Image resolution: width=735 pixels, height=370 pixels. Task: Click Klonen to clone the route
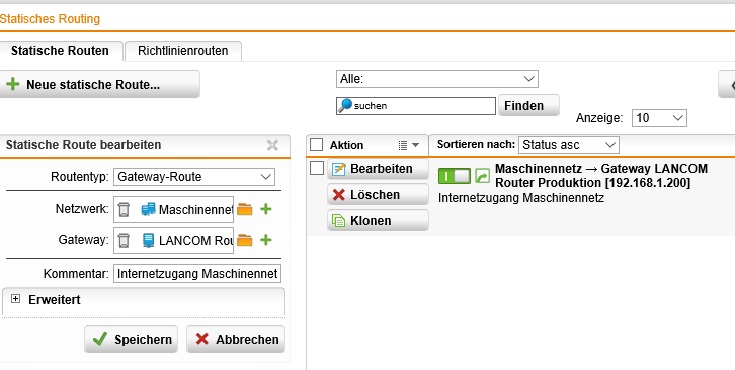378,220
